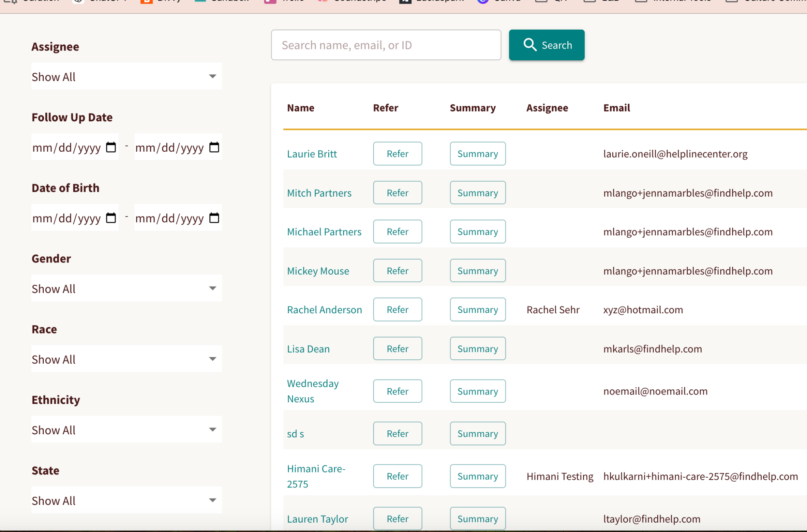This screenshot has height=532, width=807.
Task: Expand the Race filter dropdown
Action: 126,359
